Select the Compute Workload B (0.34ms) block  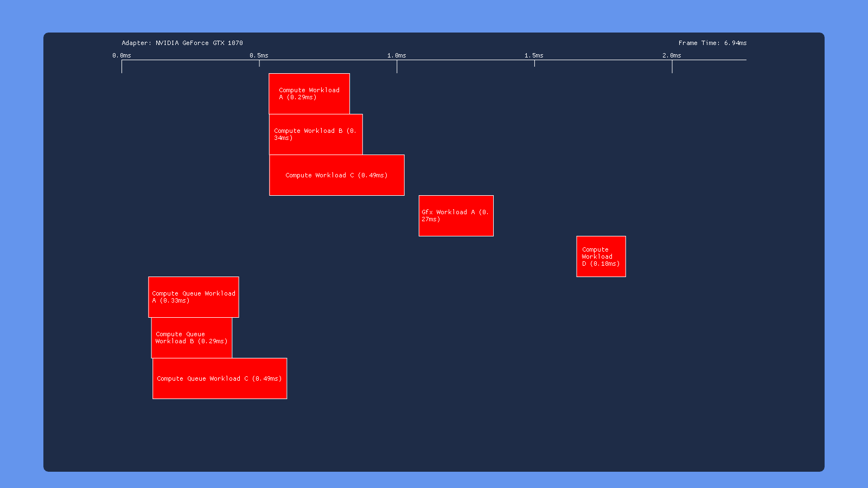[x=316, y=134]
